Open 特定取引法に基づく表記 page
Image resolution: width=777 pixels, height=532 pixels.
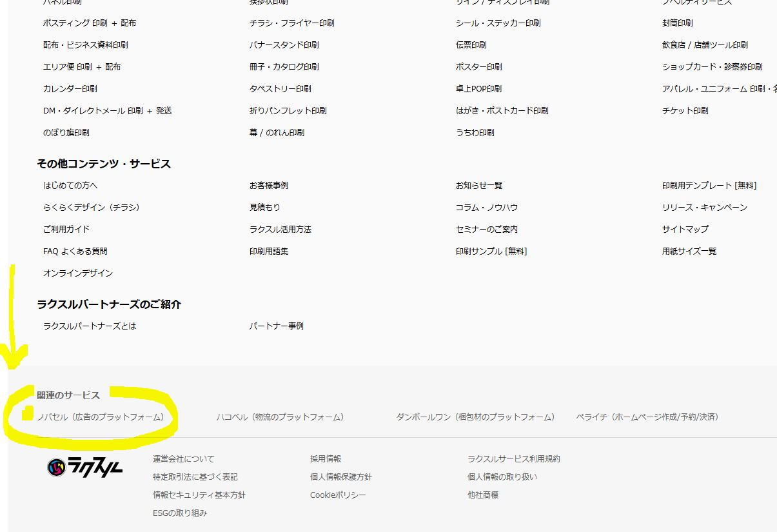pos(195,477)
